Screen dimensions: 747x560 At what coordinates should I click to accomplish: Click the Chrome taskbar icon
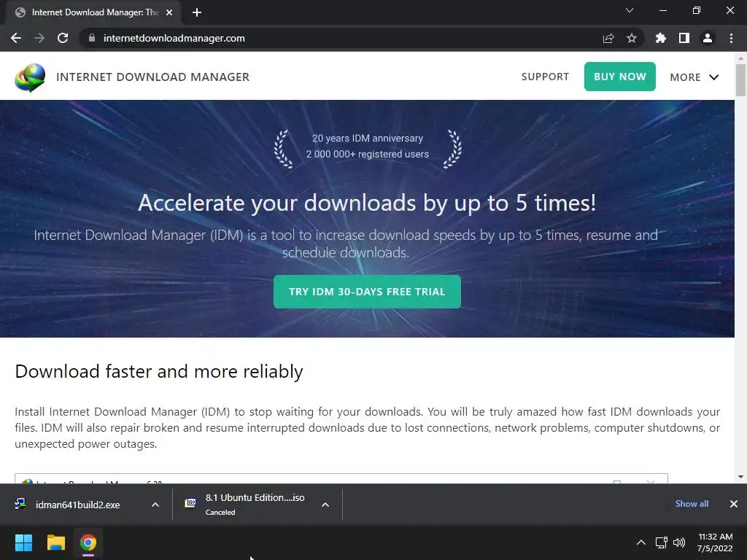click(x=88, y=542)
